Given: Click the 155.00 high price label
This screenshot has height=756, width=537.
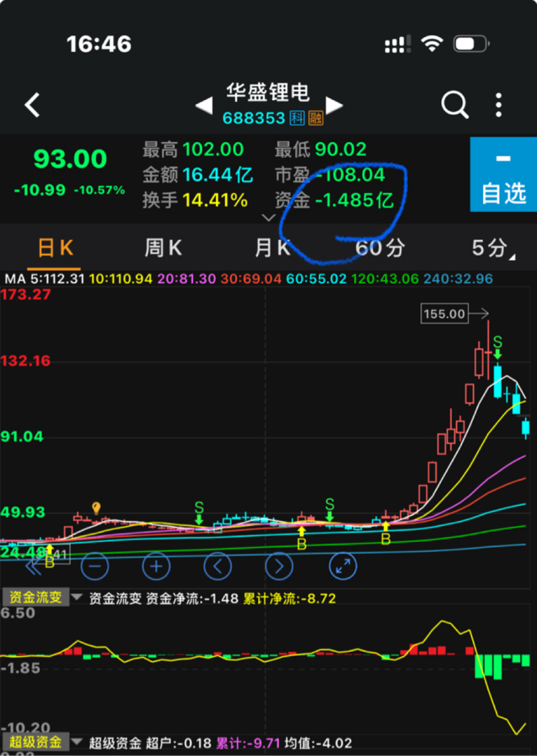Looking at the screenshot, I should coord(445,314).
